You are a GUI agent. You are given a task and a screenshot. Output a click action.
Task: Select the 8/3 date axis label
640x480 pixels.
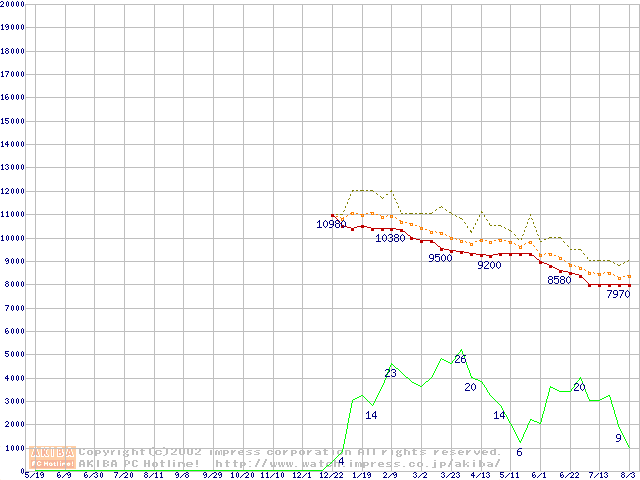coord(628,475)
